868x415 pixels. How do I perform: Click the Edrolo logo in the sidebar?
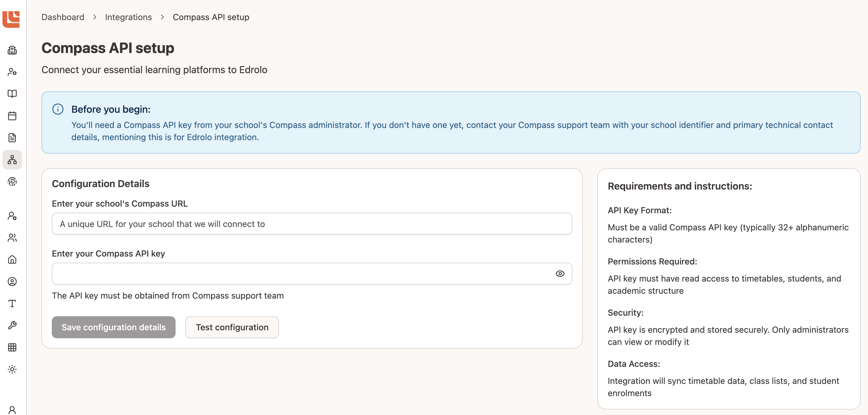pos(11,19)
